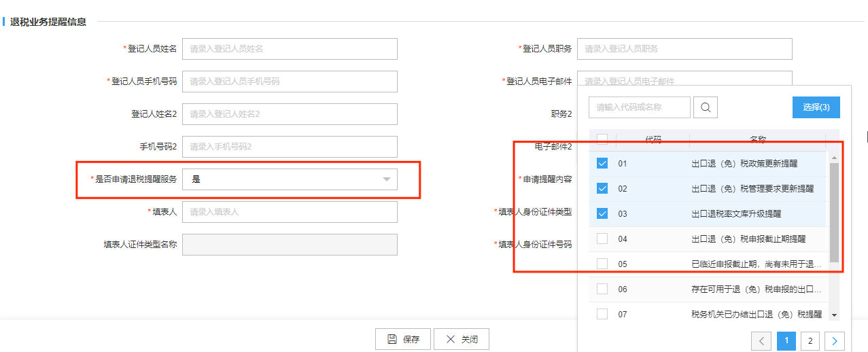Open 是否申请退税提醒服务 dropdown
This screenshot has width=868, height=352.
(290, 179)
